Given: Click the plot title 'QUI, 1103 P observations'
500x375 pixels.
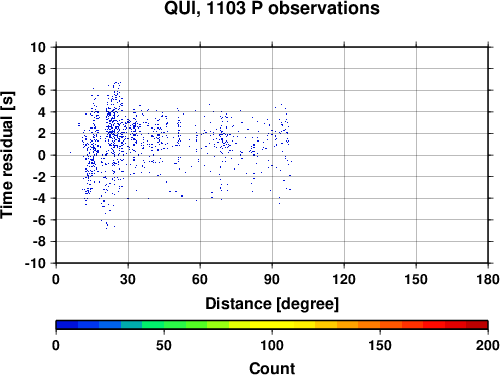Looking at the screenshot, I should pyautogui.click(x=272, y=8).
